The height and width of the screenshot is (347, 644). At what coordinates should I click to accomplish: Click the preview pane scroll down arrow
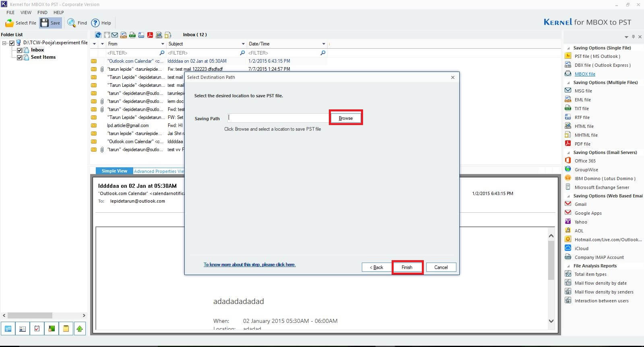point(551,321)
